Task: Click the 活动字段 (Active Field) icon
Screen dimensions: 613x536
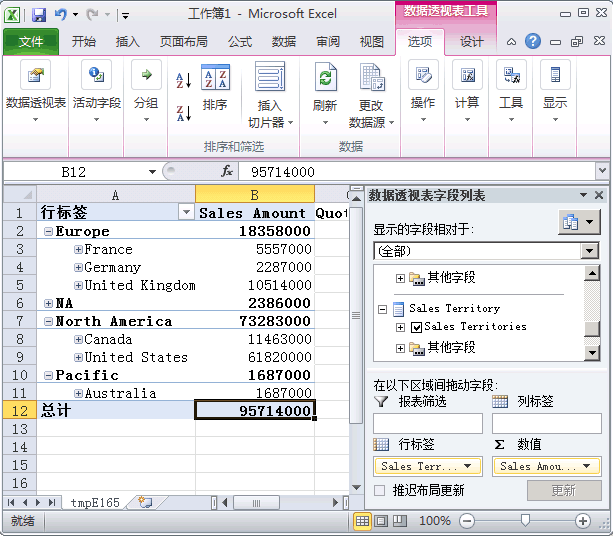Action: [x=96, y=78]
